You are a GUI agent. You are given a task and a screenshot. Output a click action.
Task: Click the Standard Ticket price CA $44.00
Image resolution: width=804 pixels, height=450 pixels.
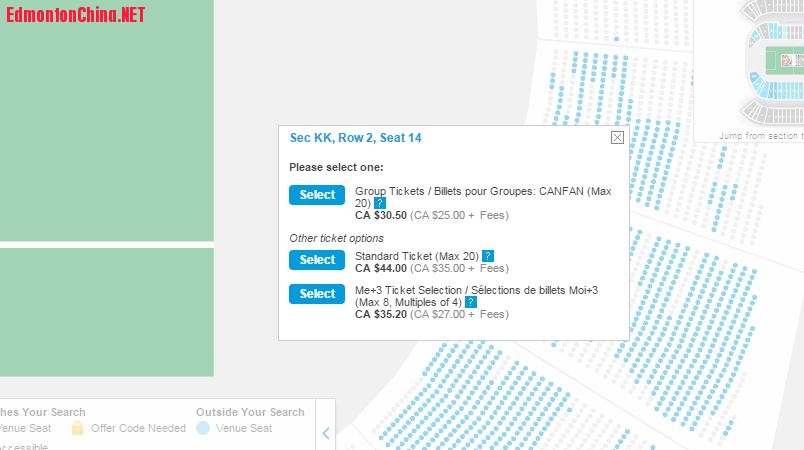point(381,268)
